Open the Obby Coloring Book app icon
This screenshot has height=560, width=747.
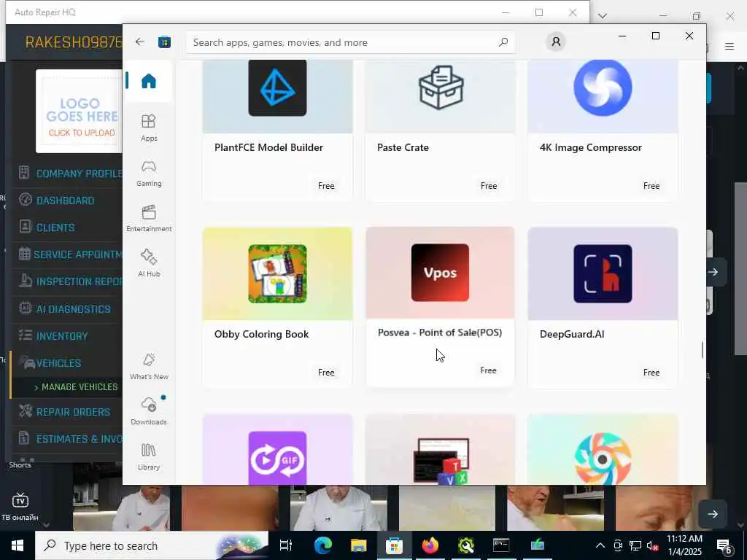[277, 274]
